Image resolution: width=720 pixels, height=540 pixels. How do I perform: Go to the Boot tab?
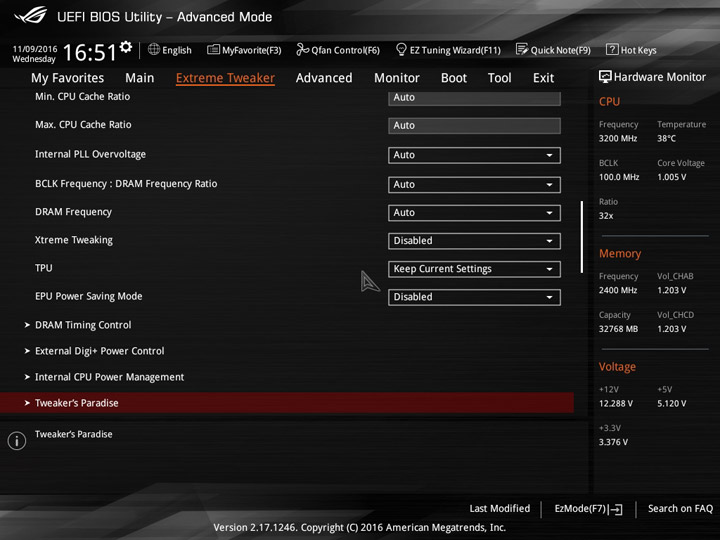pos(454,78)
